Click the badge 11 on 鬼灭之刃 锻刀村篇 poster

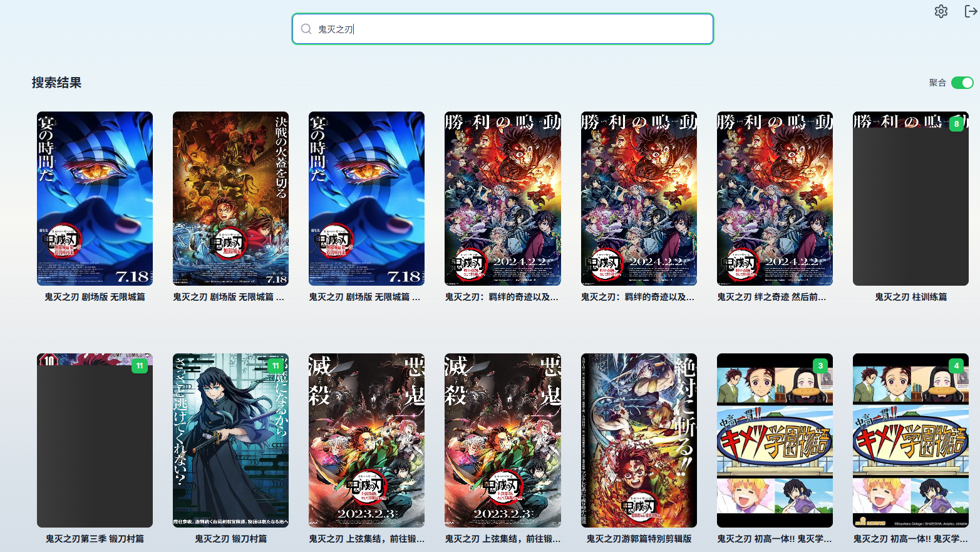point(276,365)
